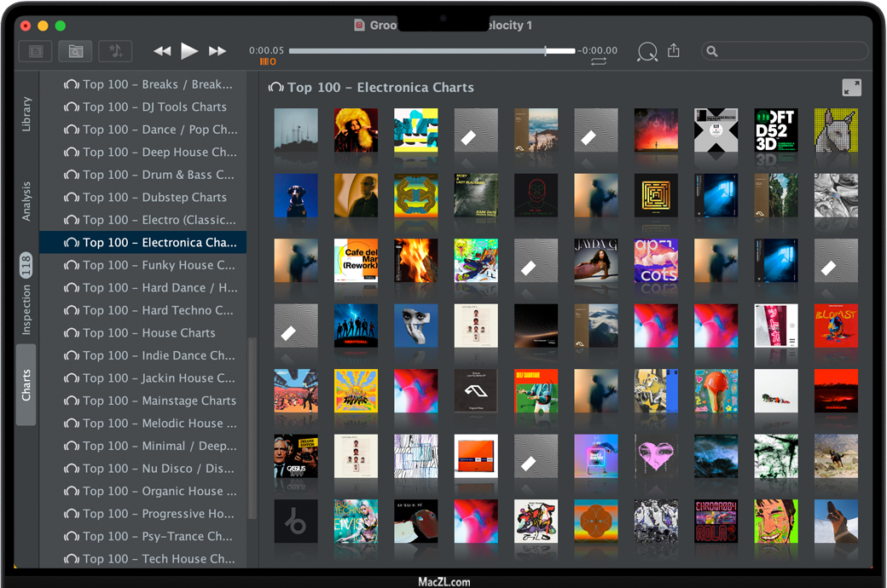Click the circular sync icon beside share
The width and height of the screenshot is (887, 588).
647,52
